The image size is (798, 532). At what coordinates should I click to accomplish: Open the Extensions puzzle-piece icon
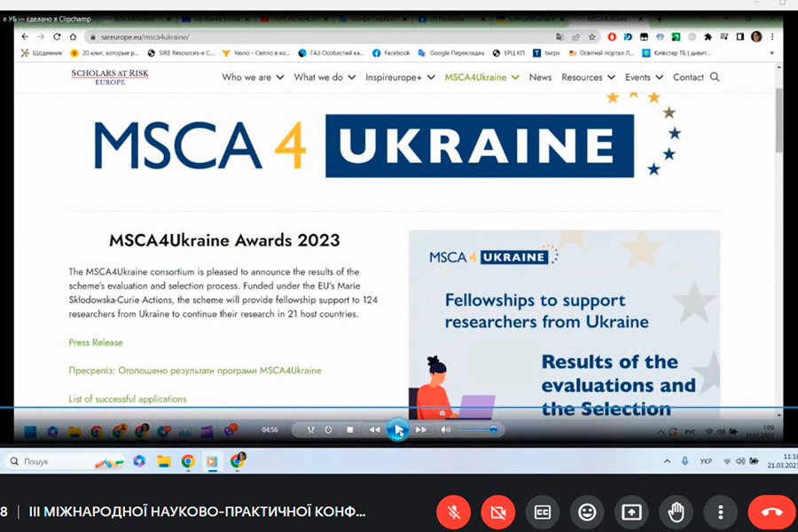708,36
